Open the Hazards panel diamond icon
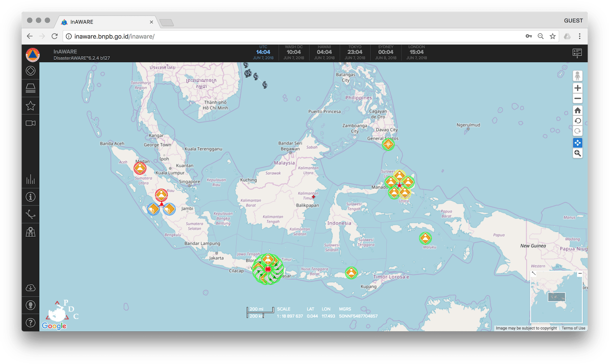Image resolution: width=609 pixels, height=364 pixels. (30, 71)
